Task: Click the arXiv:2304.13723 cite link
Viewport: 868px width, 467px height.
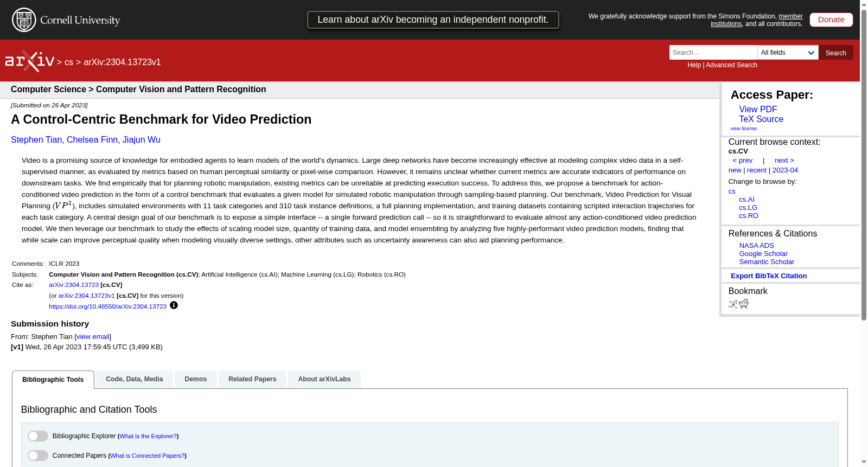Action: (74, 285)
